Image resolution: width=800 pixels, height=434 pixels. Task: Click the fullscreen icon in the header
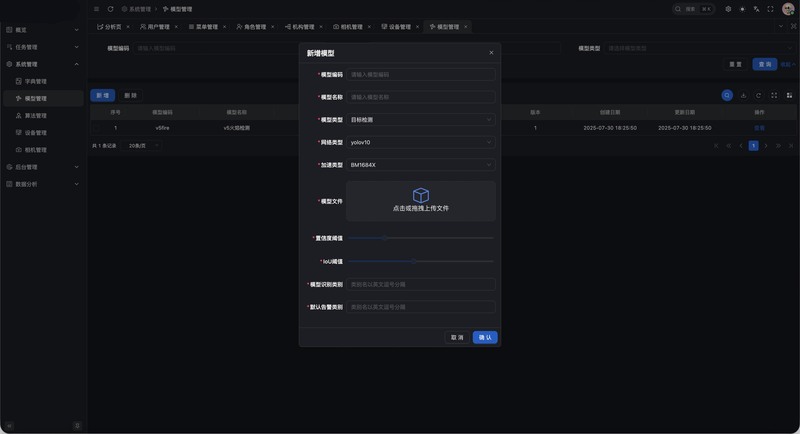pos(771,9)
